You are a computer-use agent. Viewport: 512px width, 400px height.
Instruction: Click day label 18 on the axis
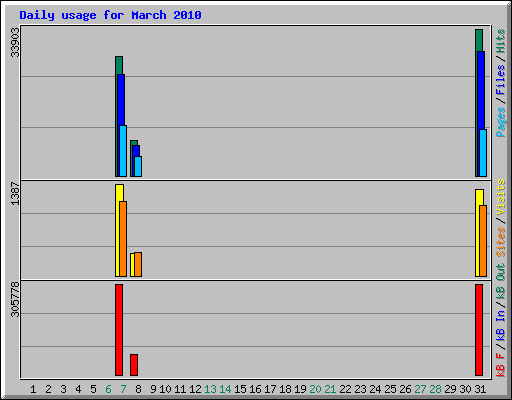coord(285,389)
